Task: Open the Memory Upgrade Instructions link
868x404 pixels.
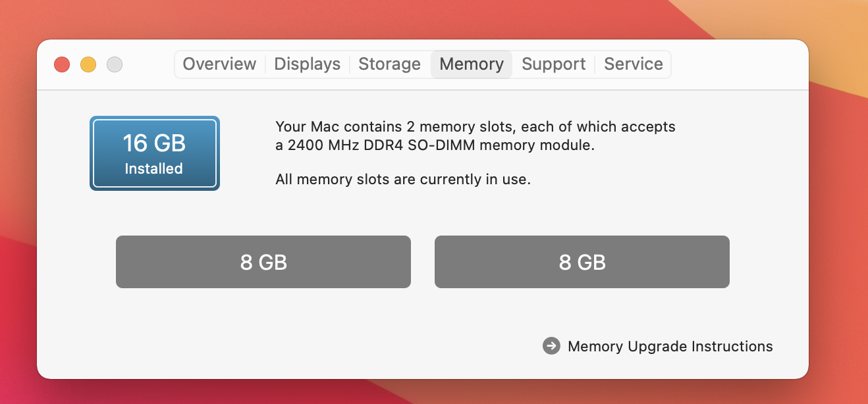Action: point(670,346)
